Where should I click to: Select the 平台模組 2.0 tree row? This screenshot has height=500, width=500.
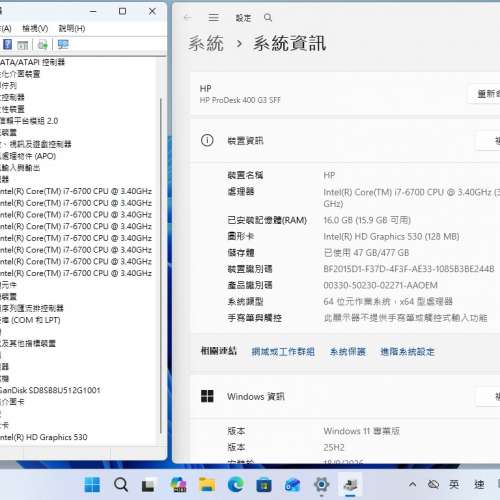point(29,121)
